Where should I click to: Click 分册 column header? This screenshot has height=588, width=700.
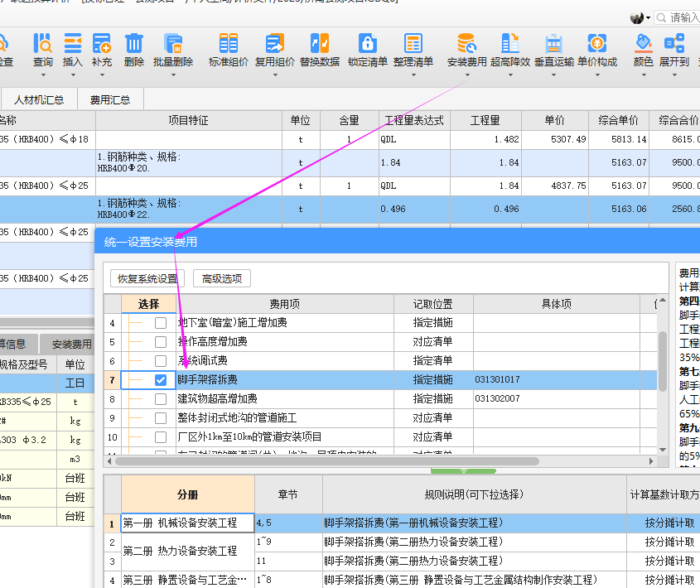click(x=187, y=494)
